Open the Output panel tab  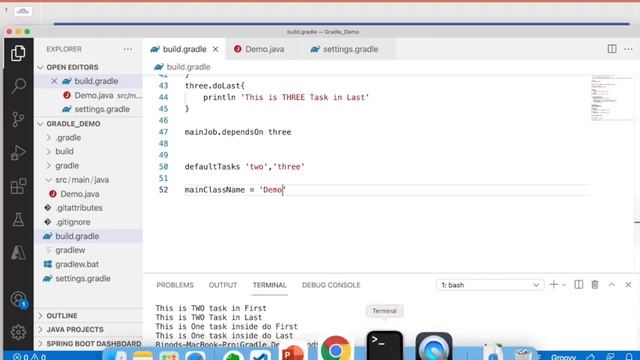click(223, 285)
